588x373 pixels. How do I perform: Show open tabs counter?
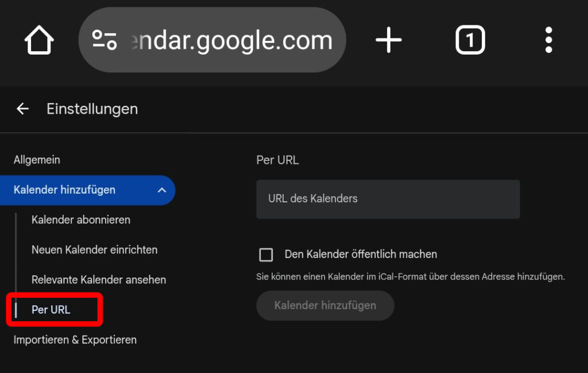(x=470, y=40)
